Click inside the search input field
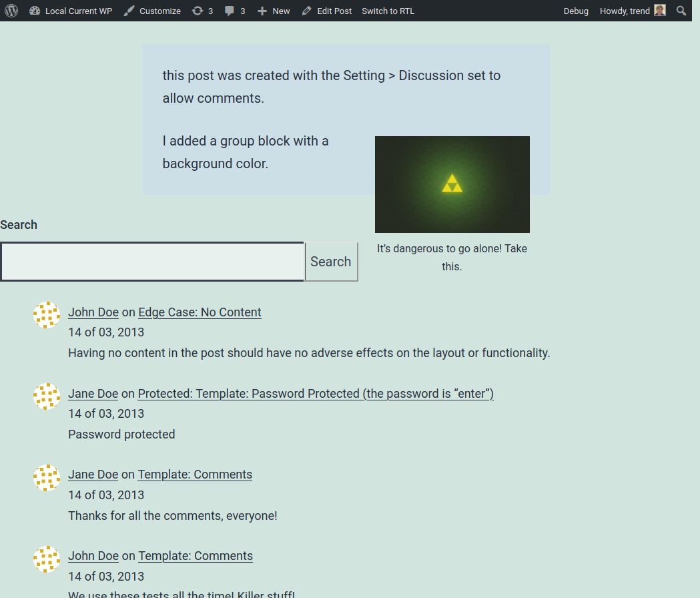Viewport: 700px width, 598px height. pyautogui.click(x=152, y=261)
